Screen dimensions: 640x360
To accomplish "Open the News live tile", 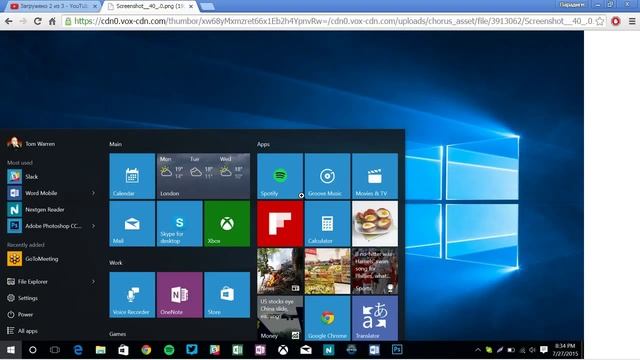I will click(280, 271).
